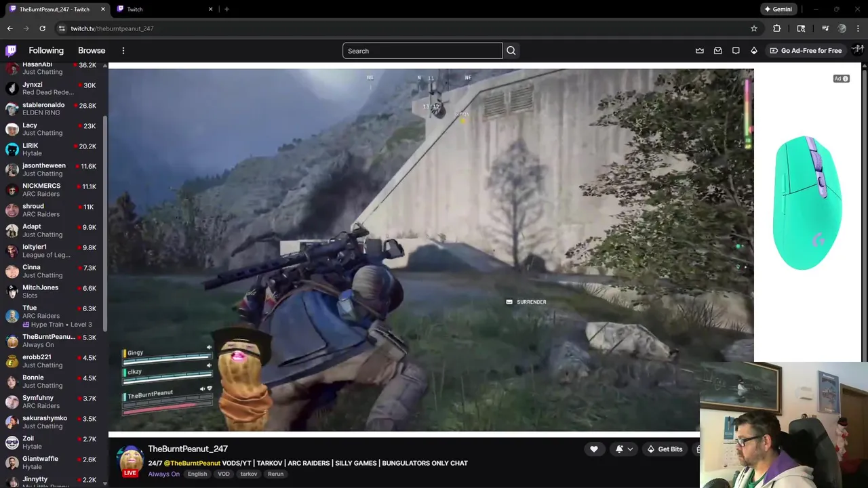This screenshot has width=868, height=488.
Task: Click the Bits diamond icon in top bar
Action: (x=753, y=50)
